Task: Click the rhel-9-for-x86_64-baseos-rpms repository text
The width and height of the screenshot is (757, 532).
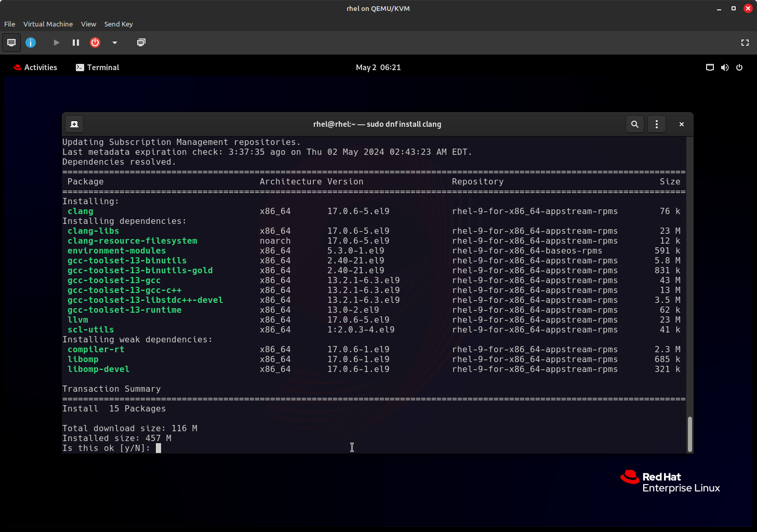Action: 527,251
